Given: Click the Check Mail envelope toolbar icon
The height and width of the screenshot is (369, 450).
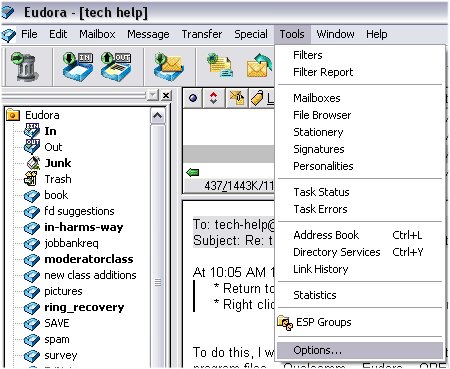Looking at the screenshot, I should point(169,67).
